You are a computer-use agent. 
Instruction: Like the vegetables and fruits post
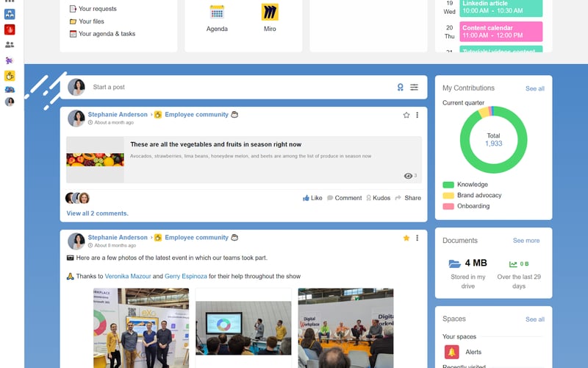pos(312,198)
